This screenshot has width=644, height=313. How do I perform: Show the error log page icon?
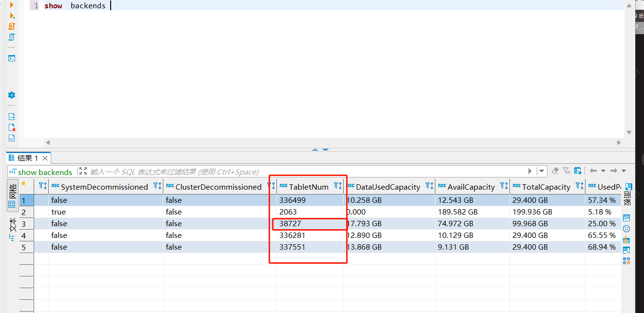pos(12,127)
